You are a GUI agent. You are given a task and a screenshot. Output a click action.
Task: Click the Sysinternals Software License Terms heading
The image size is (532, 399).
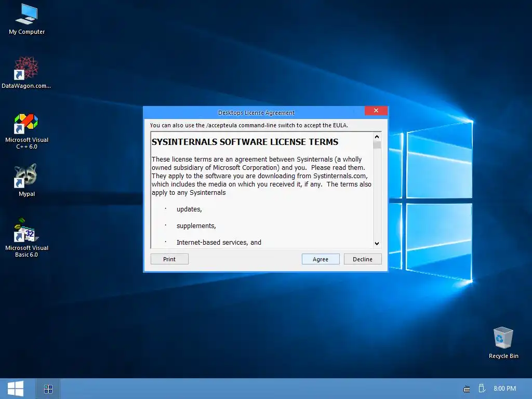pyautogui.click(x=245, y=142)
